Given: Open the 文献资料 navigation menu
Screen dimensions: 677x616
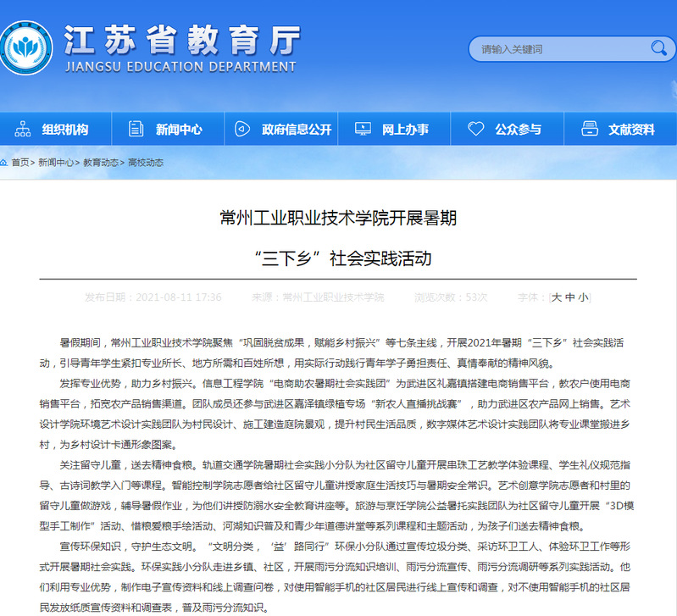Looking at the screenshot, I should point(630,130).
